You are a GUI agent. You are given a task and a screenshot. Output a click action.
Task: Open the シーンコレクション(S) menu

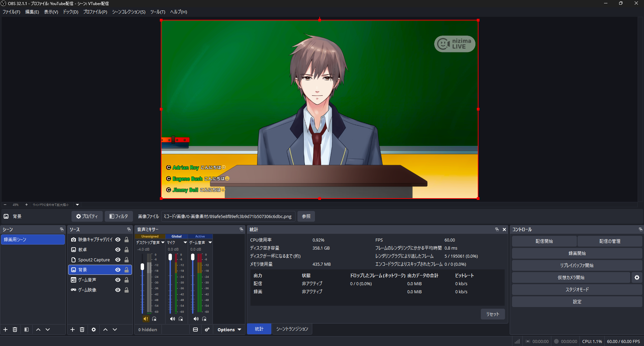(129, 12)
